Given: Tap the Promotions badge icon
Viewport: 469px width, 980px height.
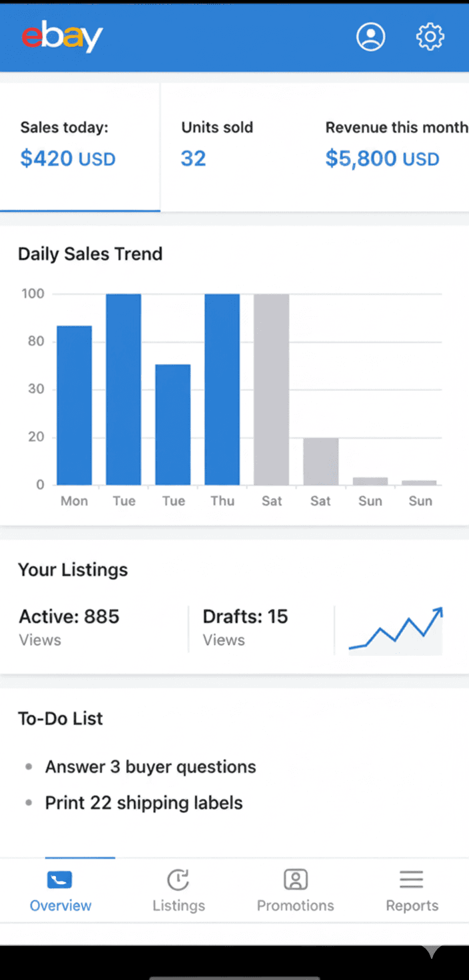Looking at the screenshot, I should click(295, 880).
